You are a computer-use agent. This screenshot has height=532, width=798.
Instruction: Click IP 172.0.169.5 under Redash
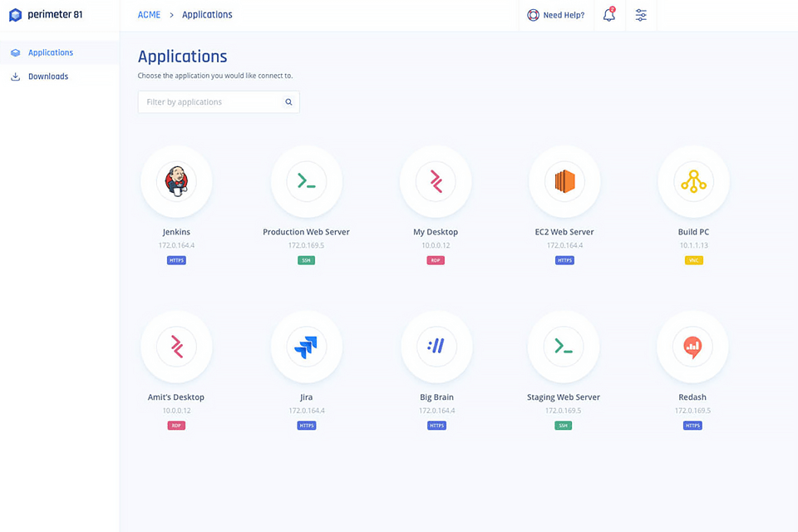click(x=692, y=411)
